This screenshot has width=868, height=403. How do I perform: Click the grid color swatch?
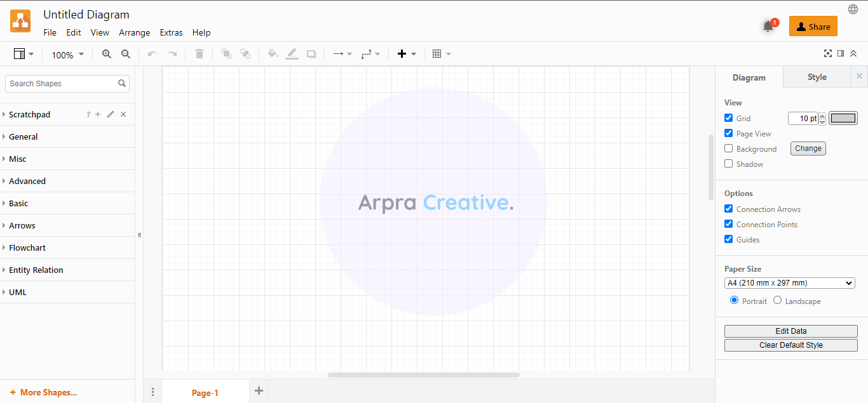point(843,118)
